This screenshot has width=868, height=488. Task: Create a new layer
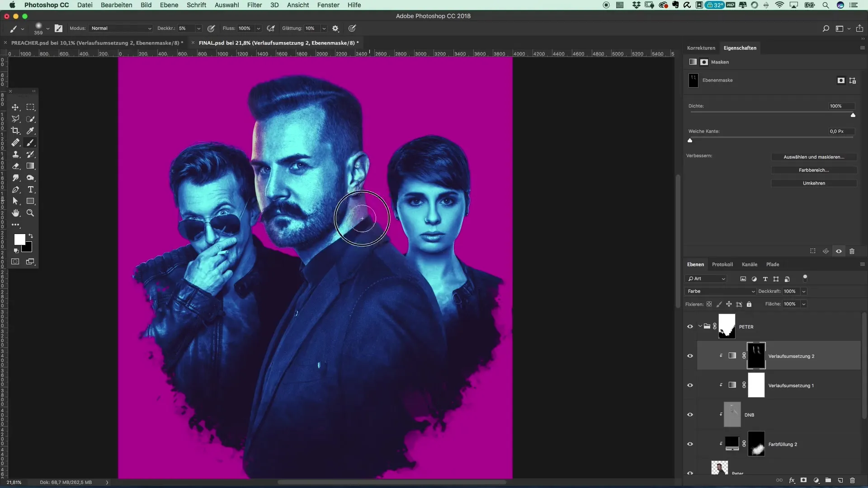(x=840, y=480)
